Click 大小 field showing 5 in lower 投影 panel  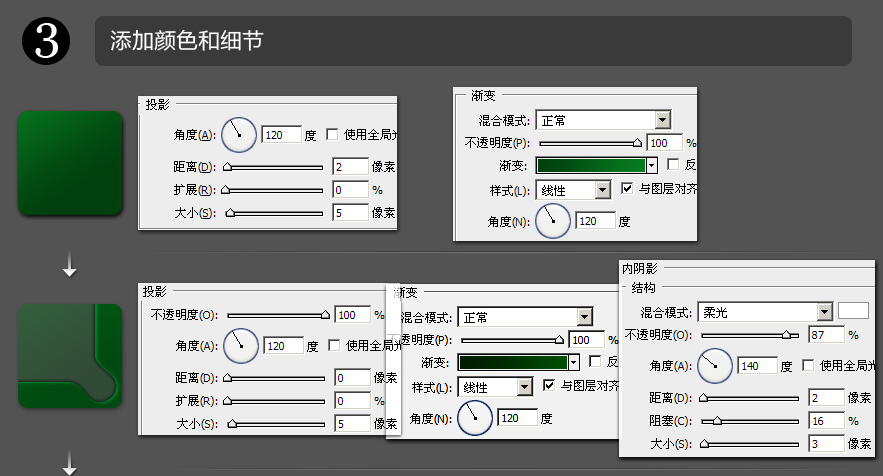(x=352, y=424)
